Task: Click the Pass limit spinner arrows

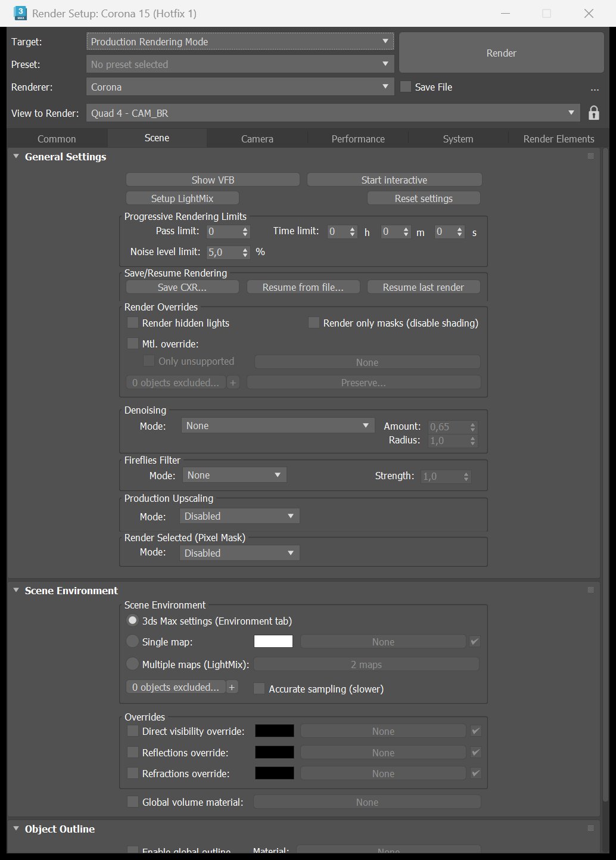Action: 245,232
